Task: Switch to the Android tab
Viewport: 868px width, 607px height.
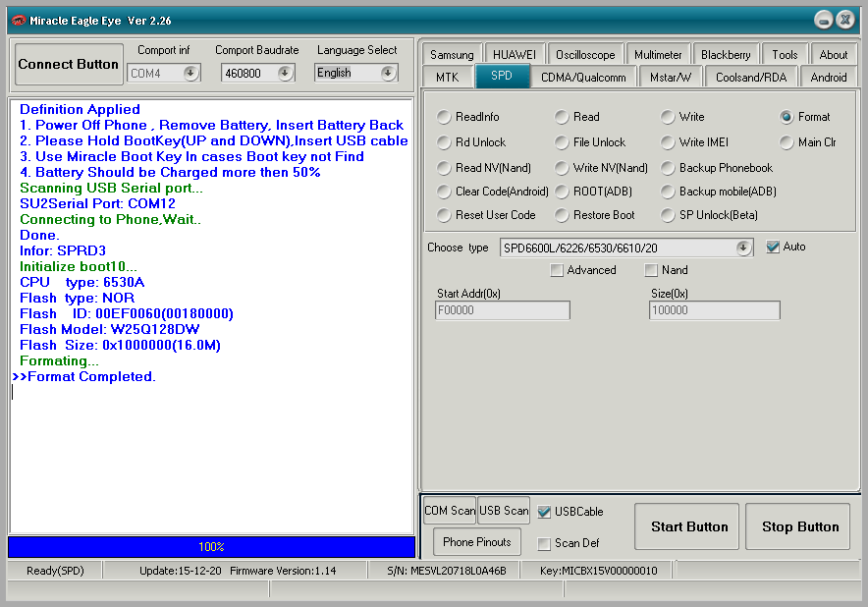Action: click(829, 77)
